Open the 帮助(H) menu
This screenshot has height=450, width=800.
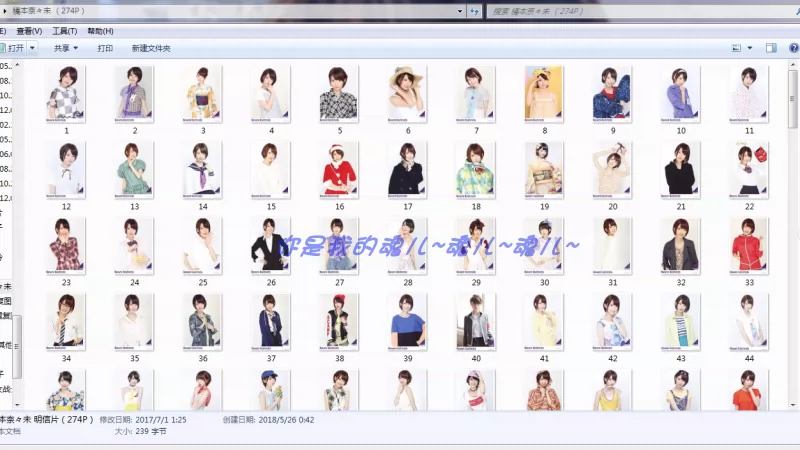tap(100, 31)
